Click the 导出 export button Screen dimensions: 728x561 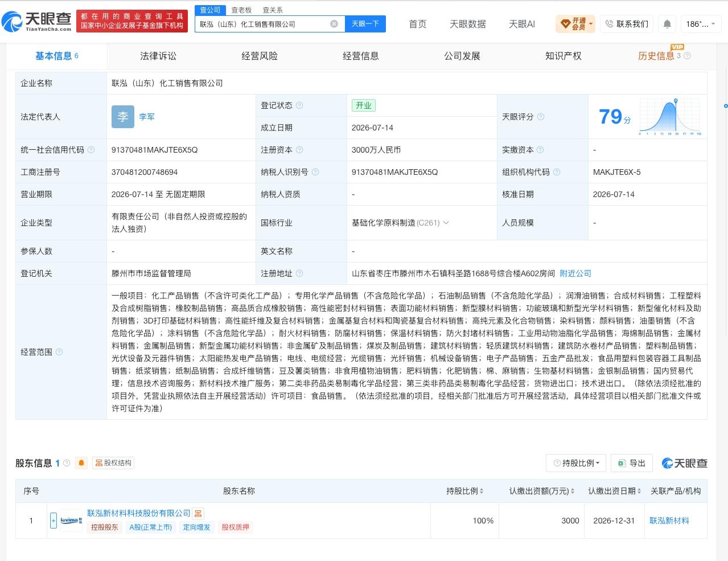point(632,463)
